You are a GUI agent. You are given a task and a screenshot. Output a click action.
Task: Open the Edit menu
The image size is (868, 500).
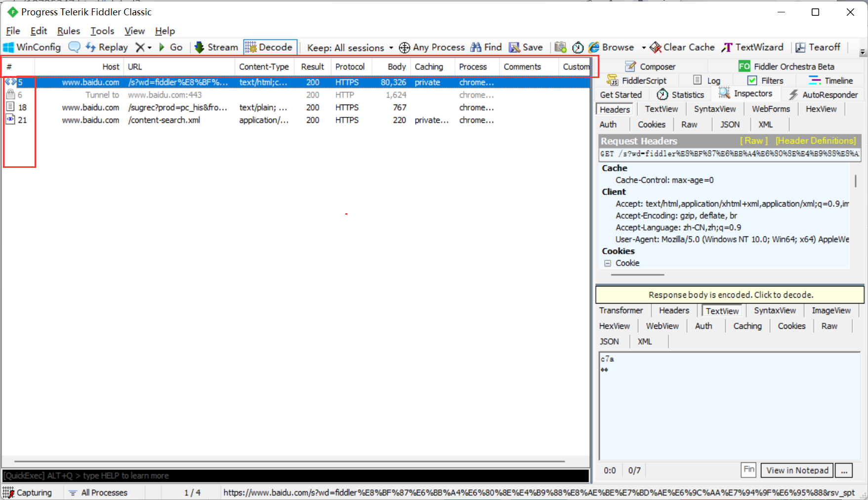pos(39,31)
